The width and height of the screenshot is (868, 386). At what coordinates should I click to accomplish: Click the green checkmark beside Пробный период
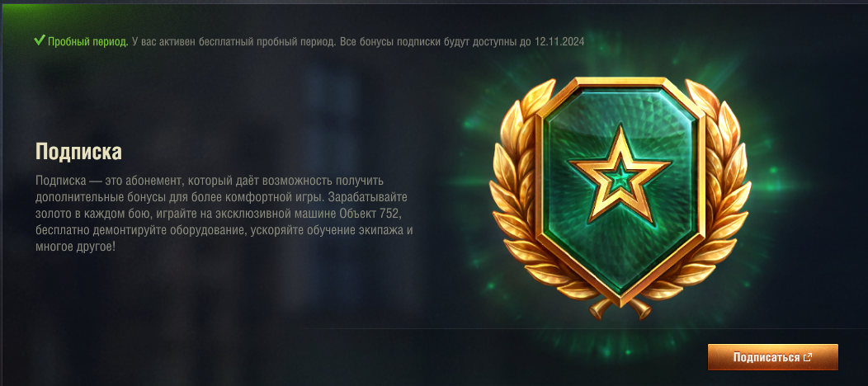(x=40, y=40)
